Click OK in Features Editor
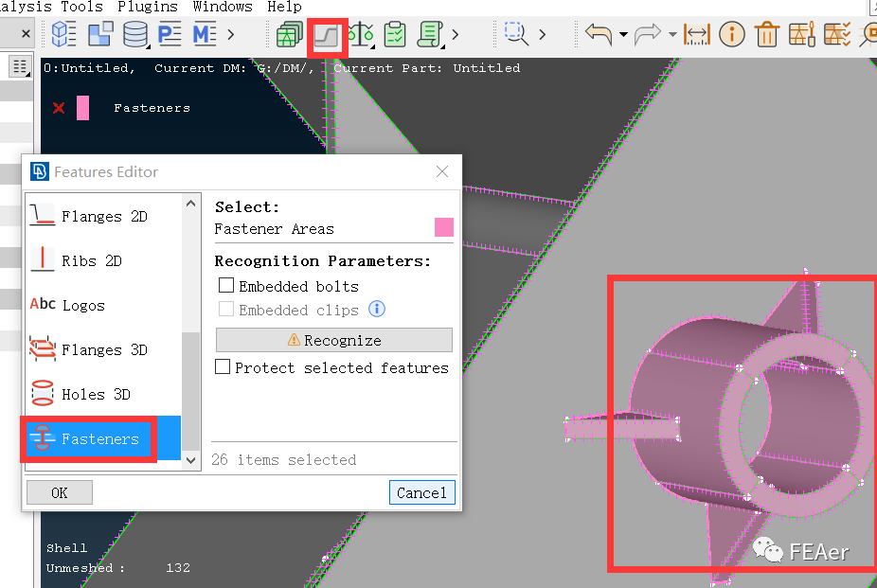 coord(60,492)
